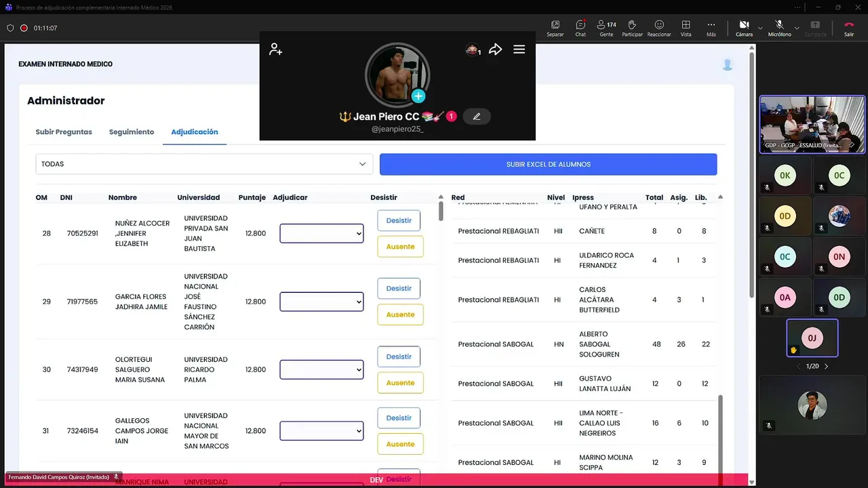Open Adjudicar dropdown for Olortegui Salguero
Viewport: 868px width, 488px height.
tap(321, 369)
